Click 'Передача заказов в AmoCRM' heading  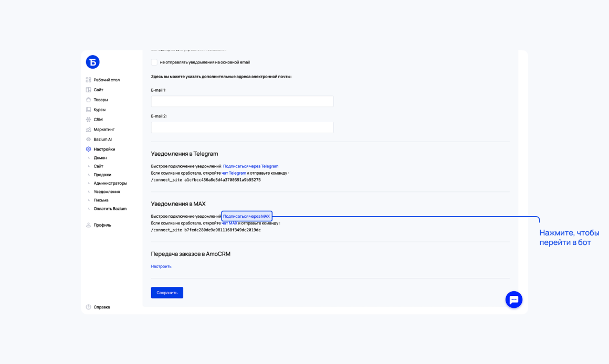pyautogui.click(x=191, y=254)
